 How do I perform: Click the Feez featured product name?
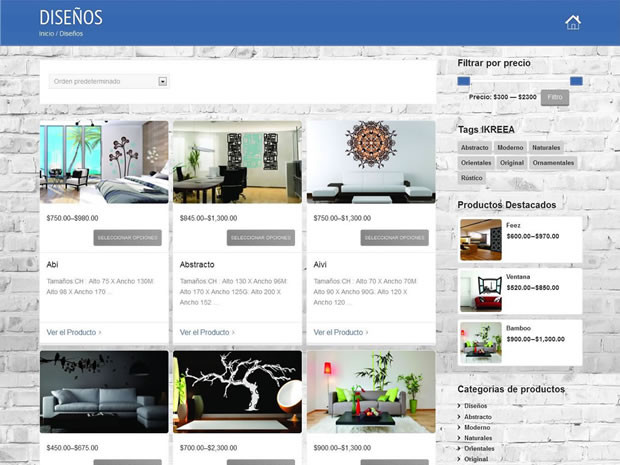[513, 225]
